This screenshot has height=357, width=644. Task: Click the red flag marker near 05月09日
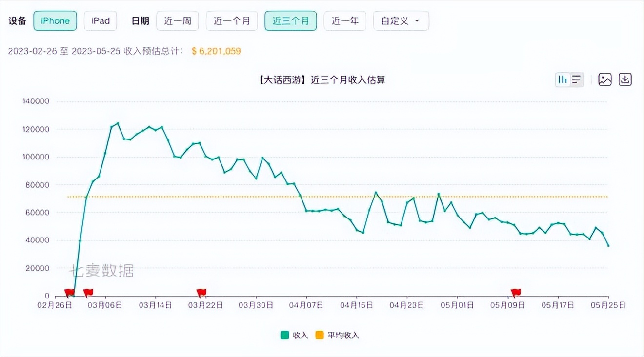pos(516,292)
